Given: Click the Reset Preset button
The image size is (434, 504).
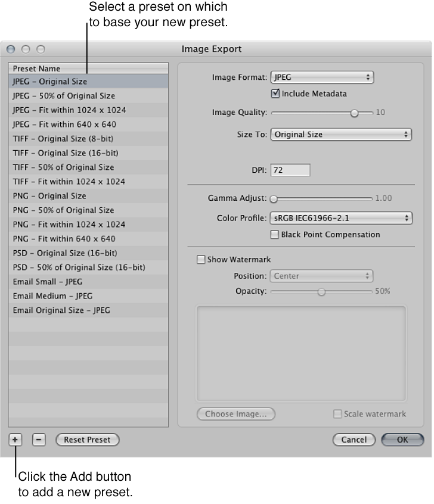Looking at the screenshot, I should tap(87, 440).
